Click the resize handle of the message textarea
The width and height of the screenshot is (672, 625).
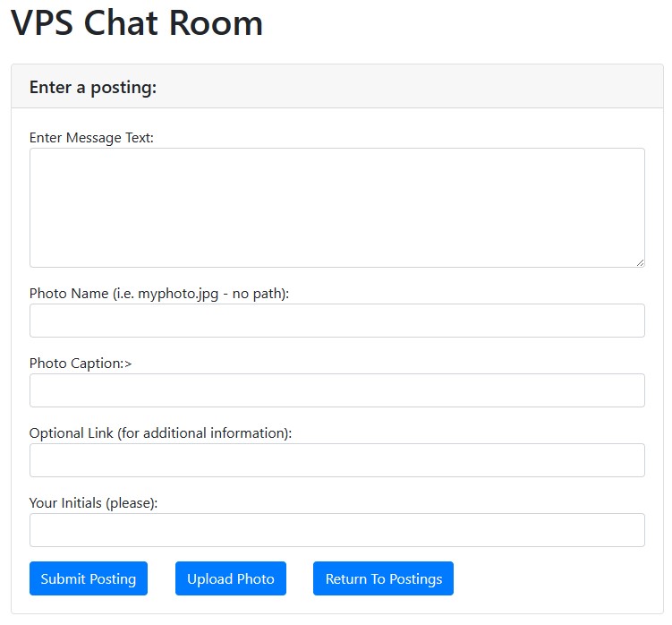tap(640, 262)
